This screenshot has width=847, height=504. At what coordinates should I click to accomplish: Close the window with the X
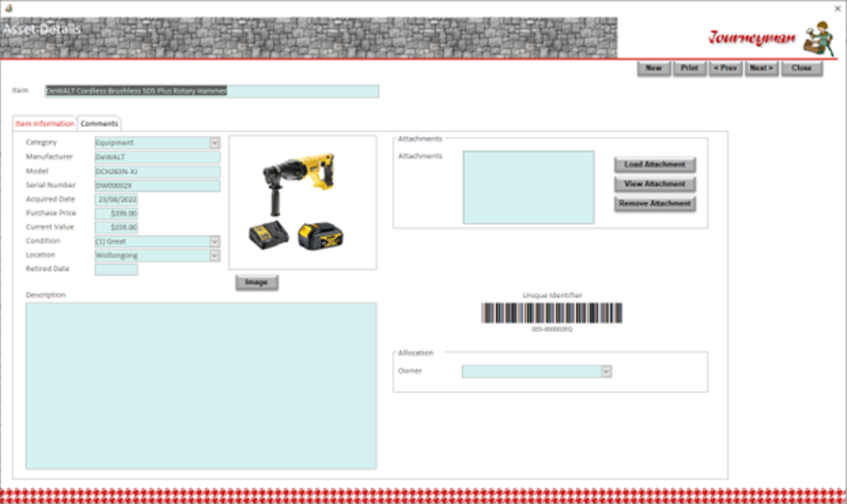[838, 8]
